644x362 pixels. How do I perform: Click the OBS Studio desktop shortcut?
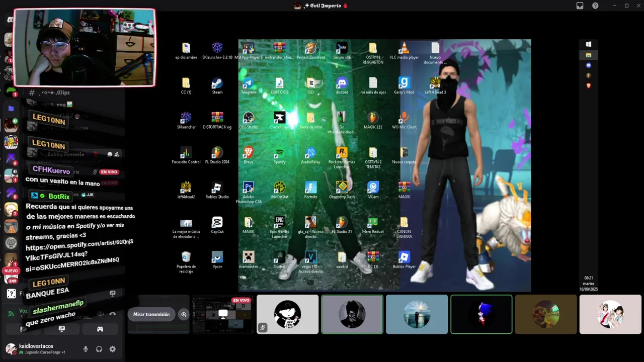[249, 120]
